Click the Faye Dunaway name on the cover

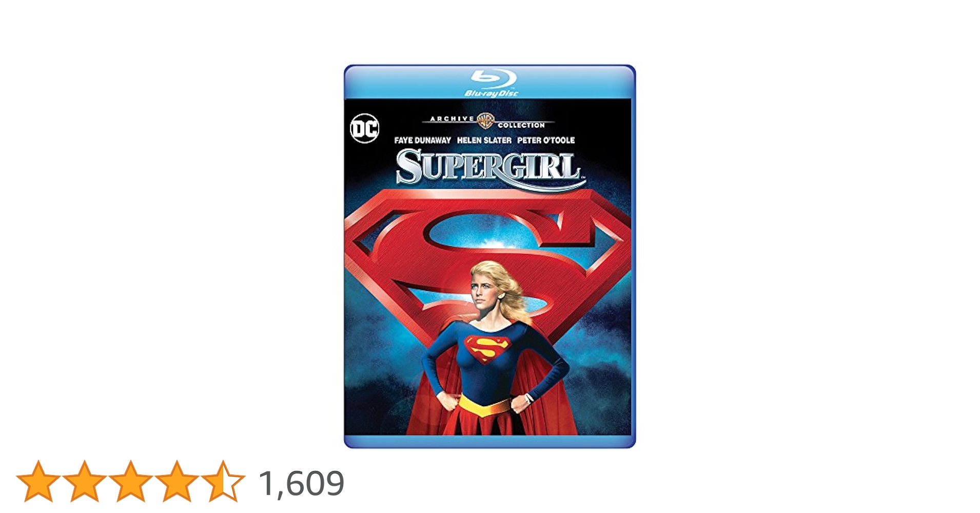click(422, 140)
